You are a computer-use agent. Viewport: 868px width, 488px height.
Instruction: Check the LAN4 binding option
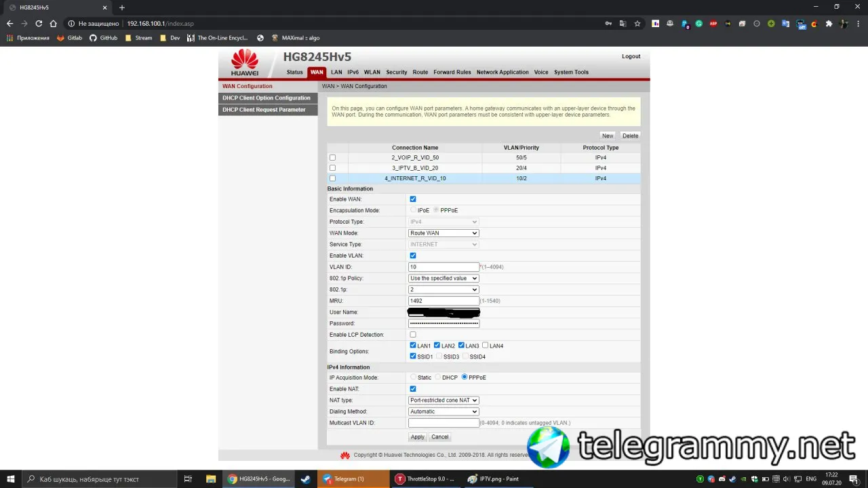(x=486, y=346)
